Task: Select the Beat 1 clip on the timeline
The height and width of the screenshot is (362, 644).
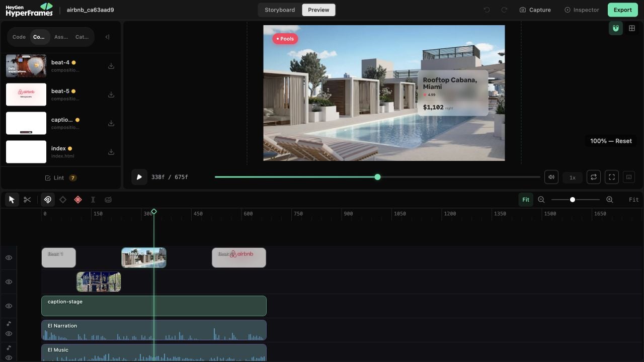Action: [x=58, y=257]
